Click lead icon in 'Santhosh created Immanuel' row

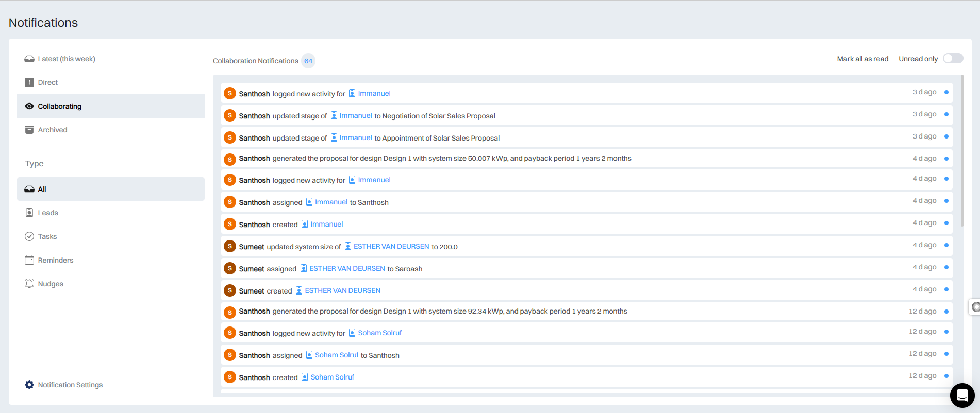pos(305,224)
